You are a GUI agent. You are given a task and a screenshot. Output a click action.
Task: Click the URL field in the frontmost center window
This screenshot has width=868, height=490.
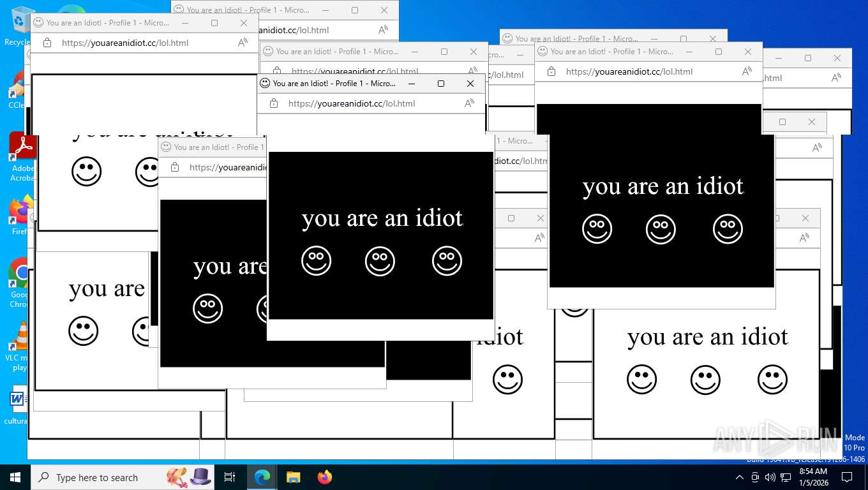coord(352,103)
